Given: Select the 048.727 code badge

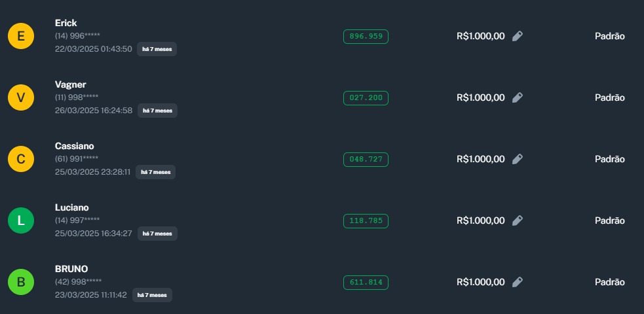Looking at the screenshot, I should [x=366, y=160].
